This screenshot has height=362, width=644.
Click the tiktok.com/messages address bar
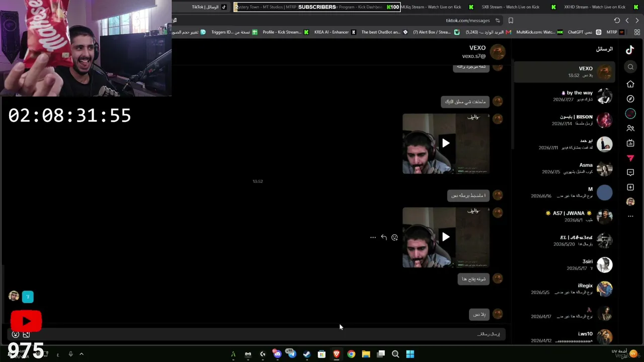coord(467,21)
